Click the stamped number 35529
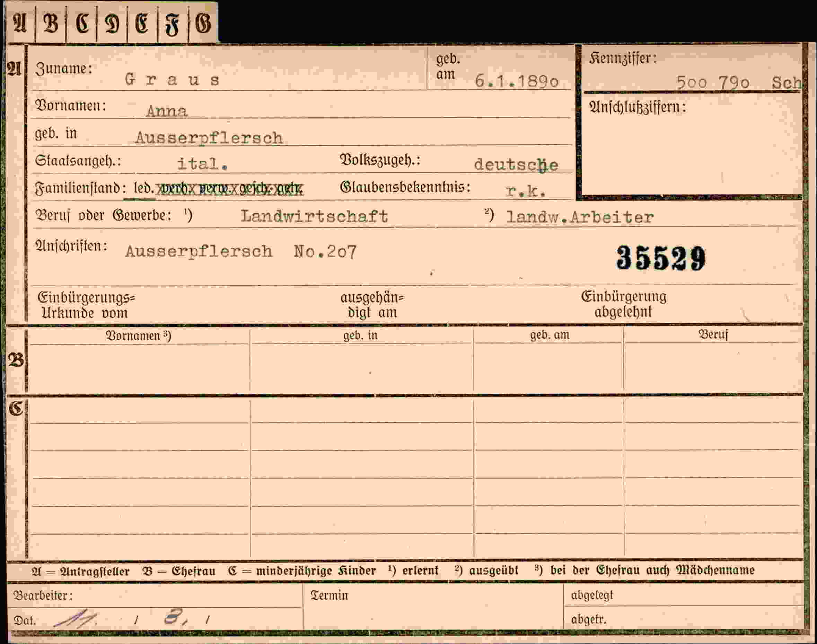 [x=661, y=258]
